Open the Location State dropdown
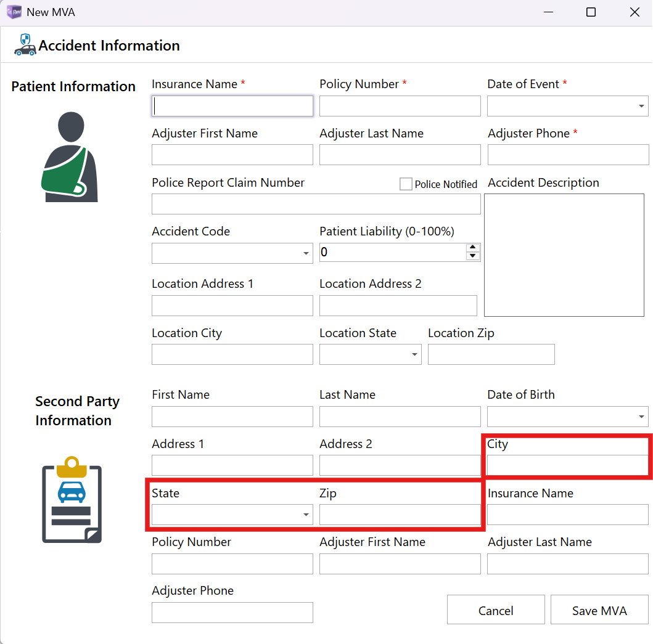This screenshot has height=644, width=653. [x=414, y=354]
